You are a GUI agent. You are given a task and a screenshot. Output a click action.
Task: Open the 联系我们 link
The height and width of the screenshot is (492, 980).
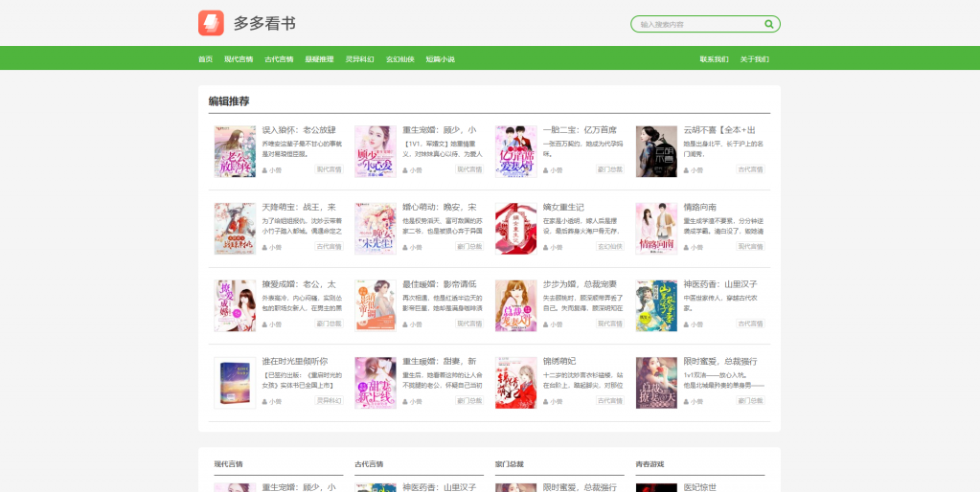coord(714,59)
